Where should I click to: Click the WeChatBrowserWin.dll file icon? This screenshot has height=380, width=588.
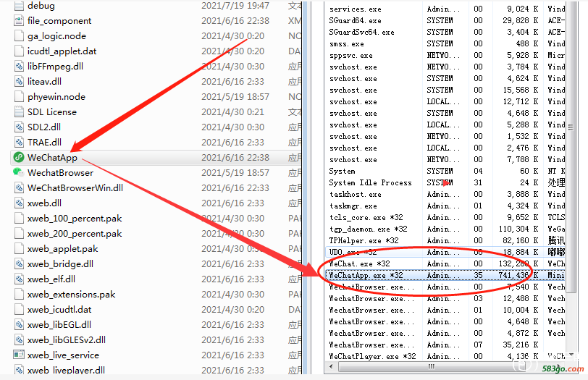point(19,187)
